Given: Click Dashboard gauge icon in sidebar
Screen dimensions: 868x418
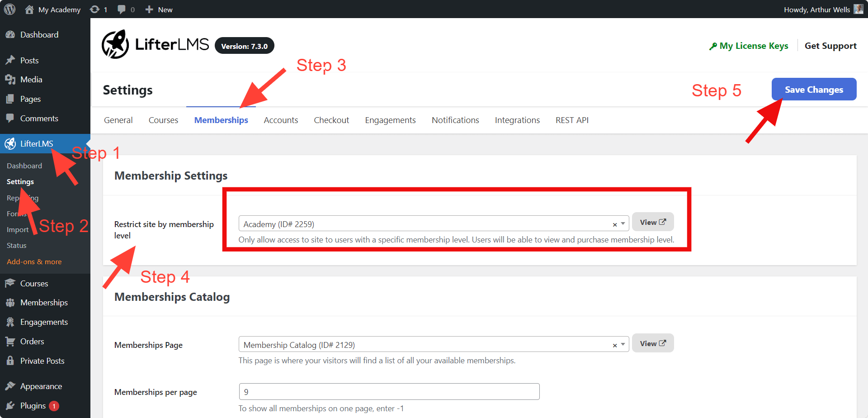Looking at the screenshot, I should point(10,34).
